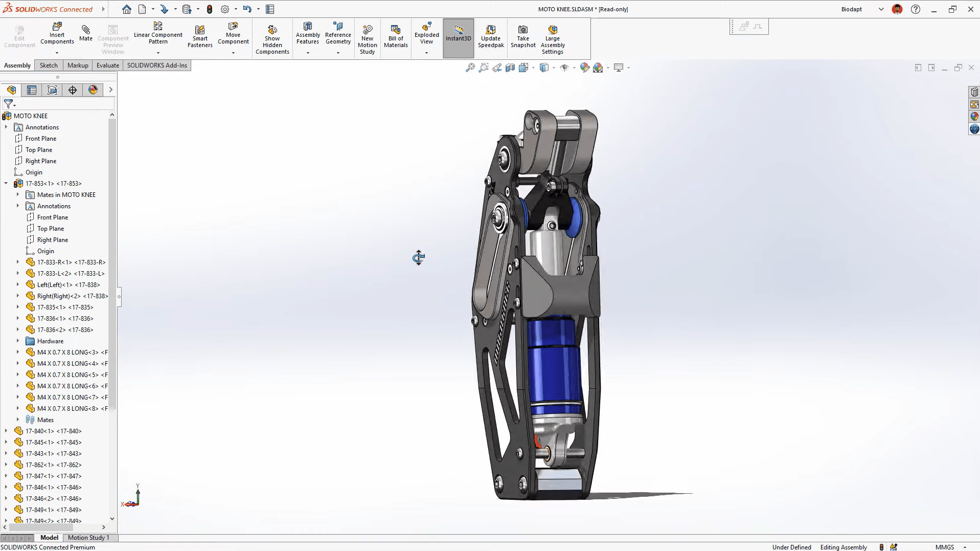
Task: Select the 17-835<1> component
Action: point(65,307)
